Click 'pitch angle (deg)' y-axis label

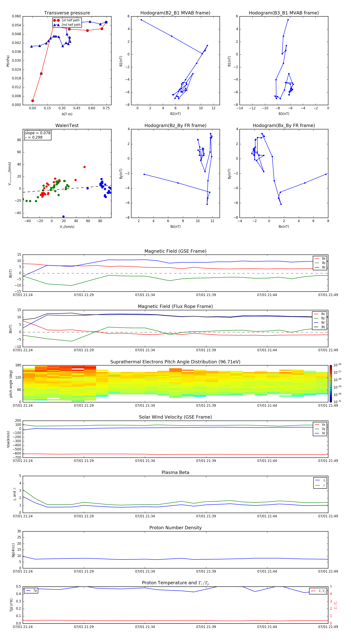click(11, 384)
